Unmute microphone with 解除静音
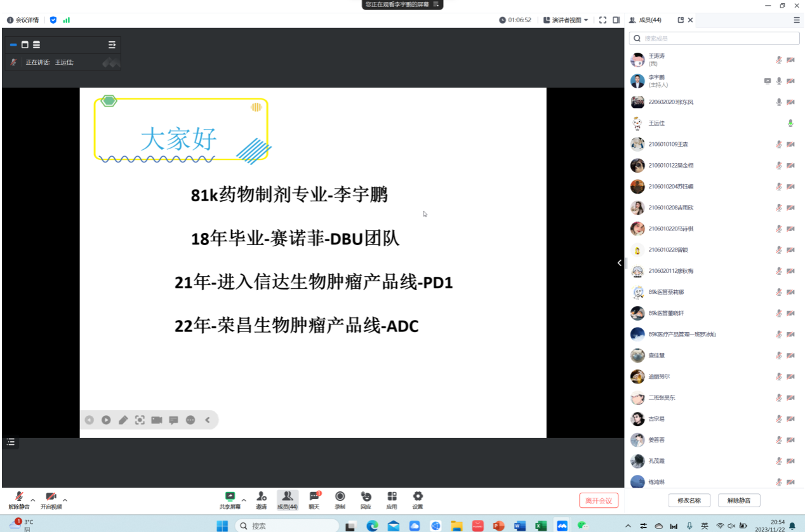This screenshot has height=532, width=805. point(18,500)
